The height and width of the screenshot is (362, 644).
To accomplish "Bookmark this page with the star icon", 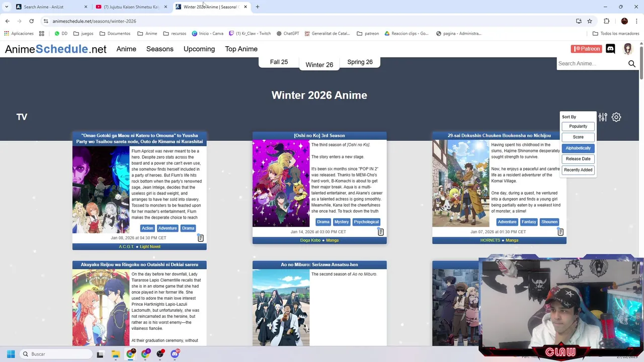I will pos(590,21).
